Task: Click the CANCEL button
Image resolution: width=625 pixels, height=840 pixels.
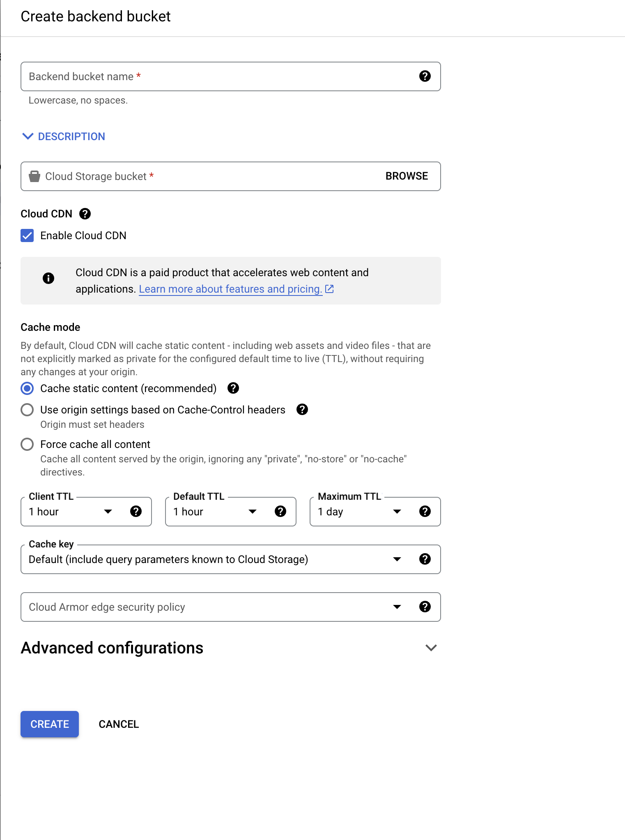Action: coord(119,724)
